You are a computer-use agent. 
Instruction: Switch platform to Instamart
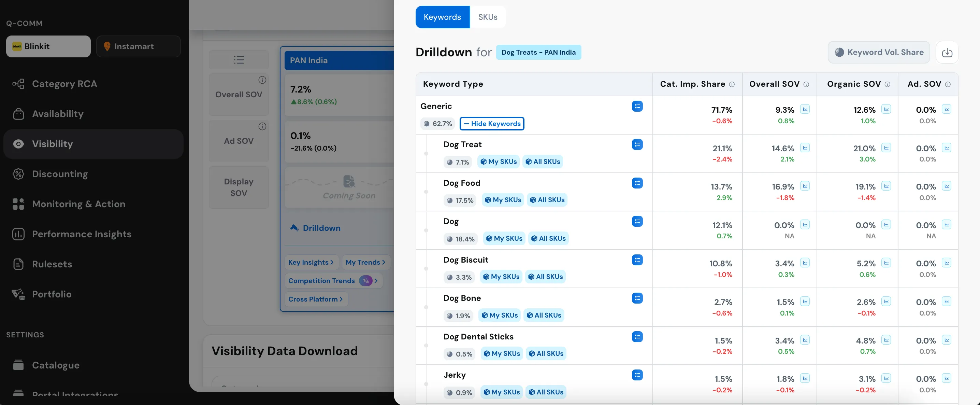[x=138, y=46]
